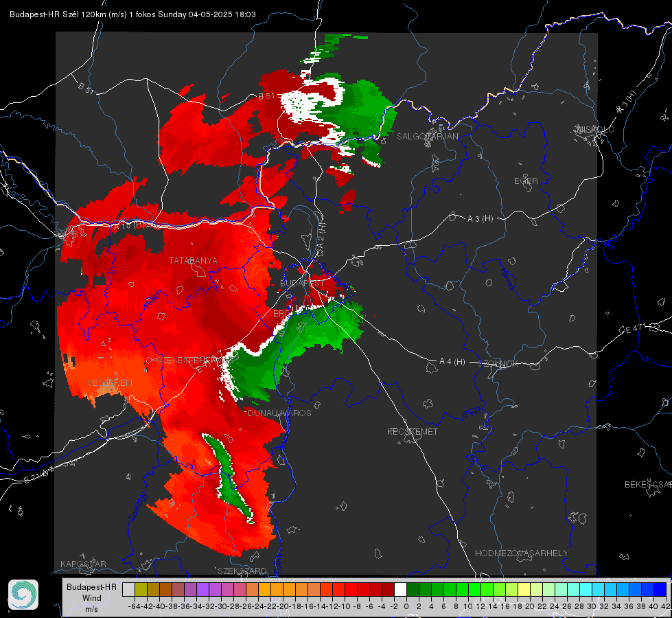Viewport: 672px width, 618px height.
Task: Click the TATABANYA city label
Action: 193,261
